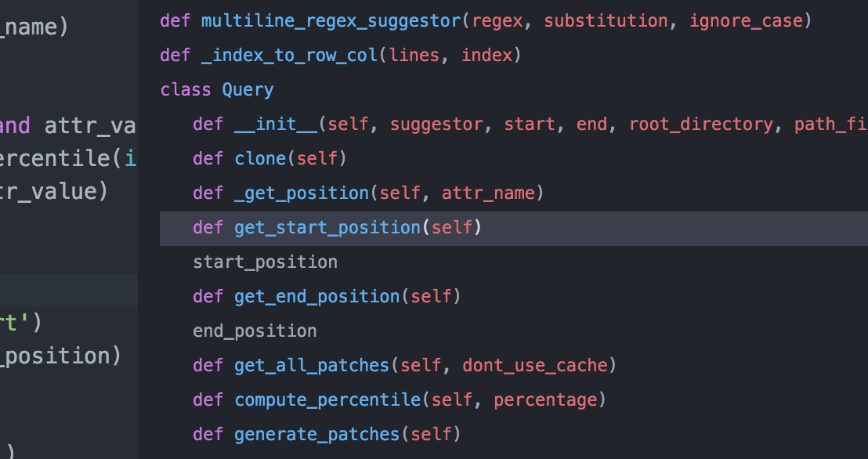
Task: Click the 'and' keyword in the editor
Action: (x=16, y=125)
